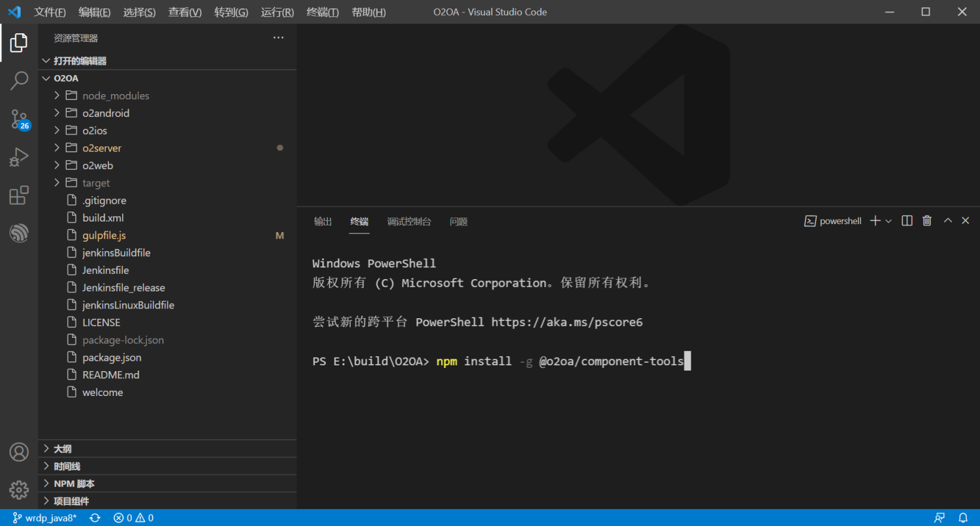The image size is (980, 526).
Task: Create a new terminal with plus icon
Action: tap(874, 220)
